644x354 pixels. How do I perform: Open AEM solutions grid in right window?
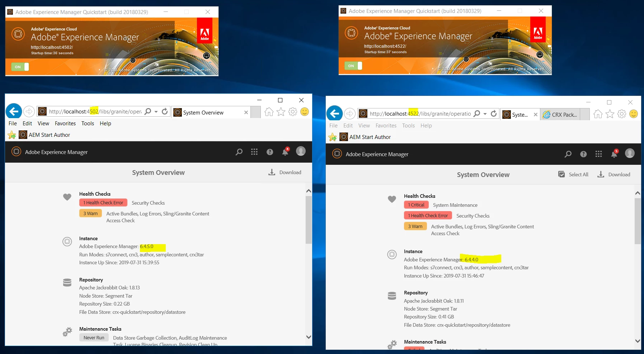[599, 154]
